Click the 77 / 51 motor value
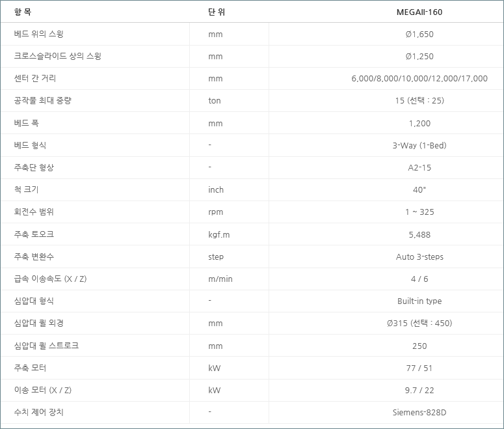 pyautogui.click(x=419, y=368)
